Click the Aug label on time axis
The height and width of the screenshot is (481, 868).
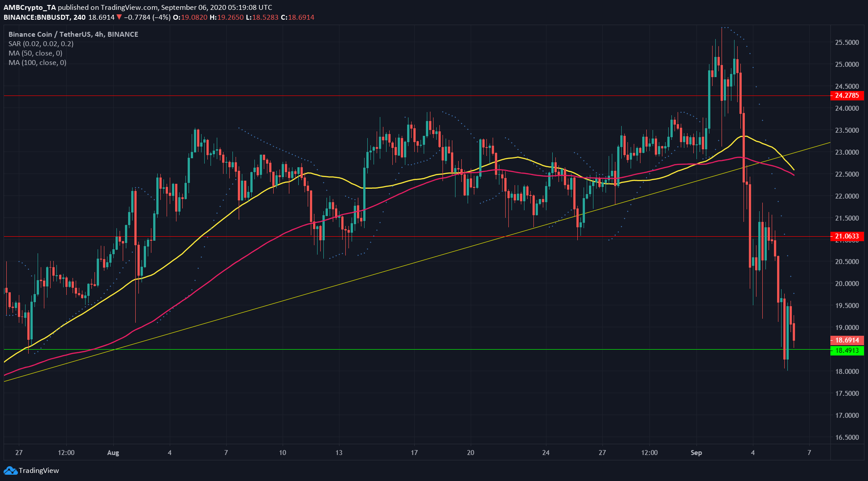click(113, 453)
